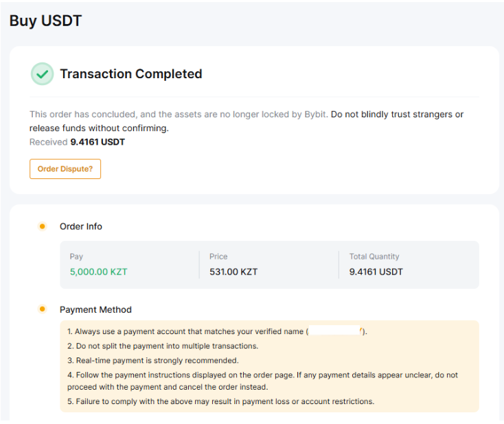Click the Received 9.4161 USDT line

pos(77,142)
